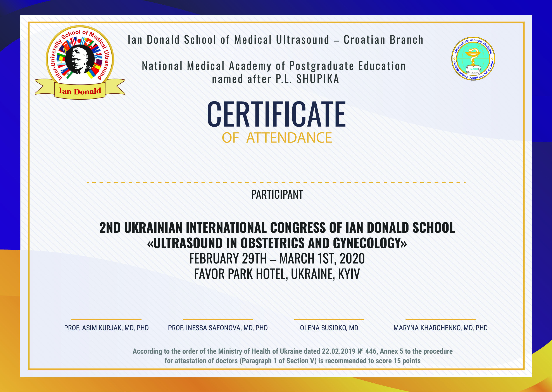Click the OF ATTENDANCE subtitle
This screenshot has height=392, width=552.
pos(277,138)
